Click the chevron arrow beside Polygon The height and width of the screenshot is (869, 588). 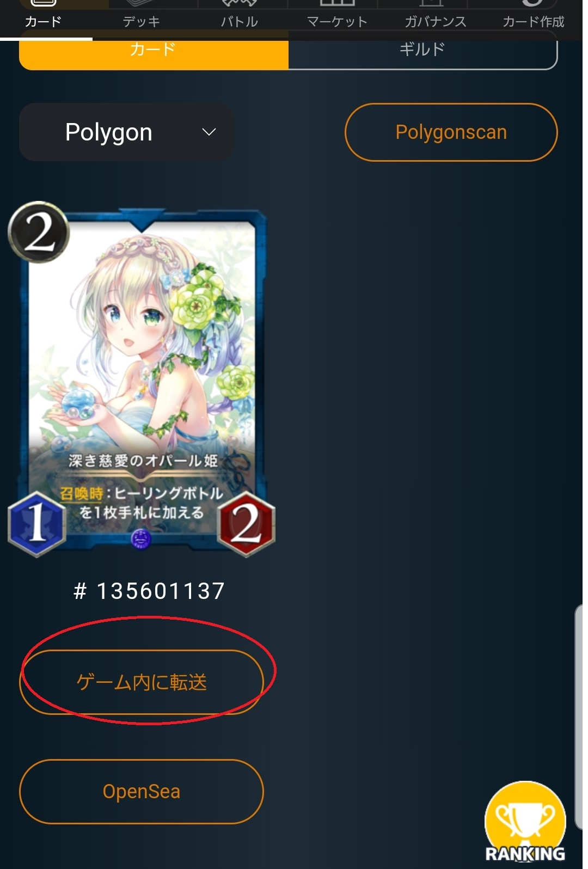(209, 132)
